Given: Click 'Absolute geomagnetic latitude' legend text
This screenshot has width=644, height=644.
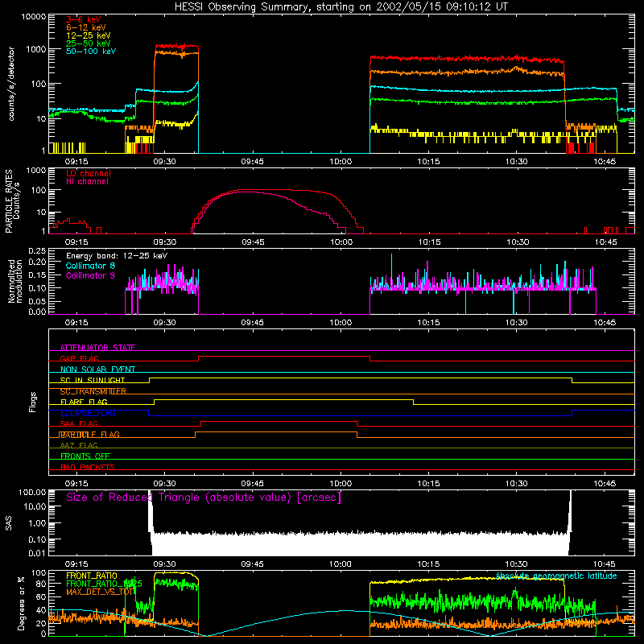Looking at the screenshot, I should pos(556,576).
